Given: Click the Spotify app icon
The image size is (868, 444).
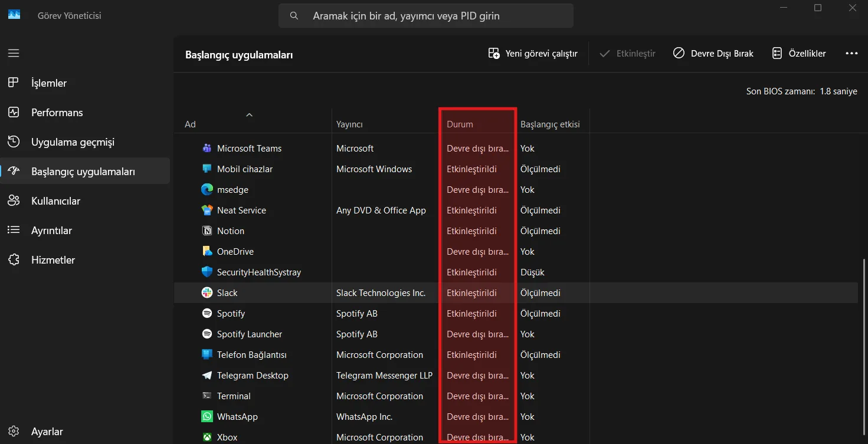Looking at the screenshot, I should (x=207, y=314).
